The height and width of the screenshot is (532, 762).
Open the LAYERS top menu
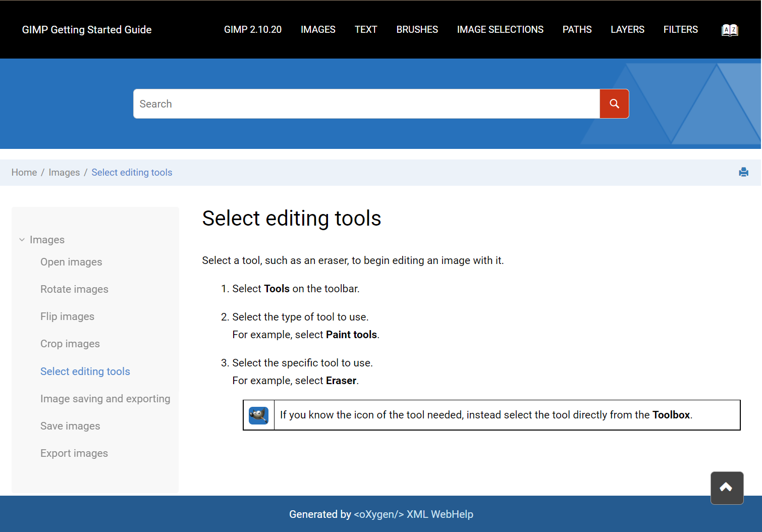click(x=627, y=30)
